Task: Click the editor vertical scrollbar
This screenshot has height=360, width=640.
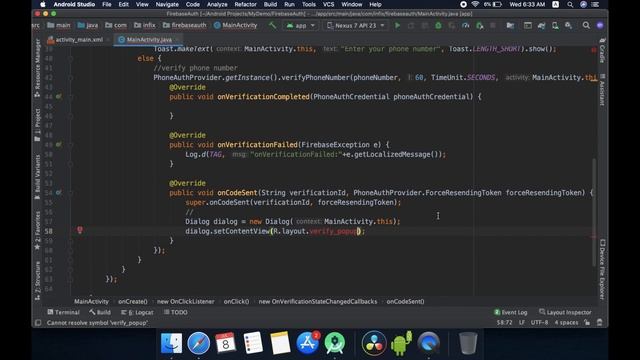Action: point(594,212)
